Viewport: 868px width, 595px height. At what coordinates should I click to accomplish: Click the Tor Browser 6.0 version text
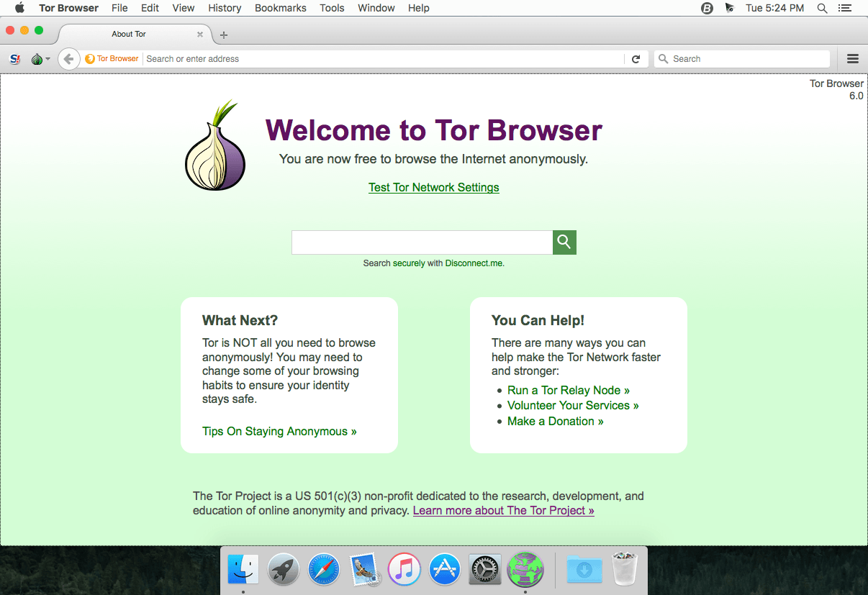836,90
